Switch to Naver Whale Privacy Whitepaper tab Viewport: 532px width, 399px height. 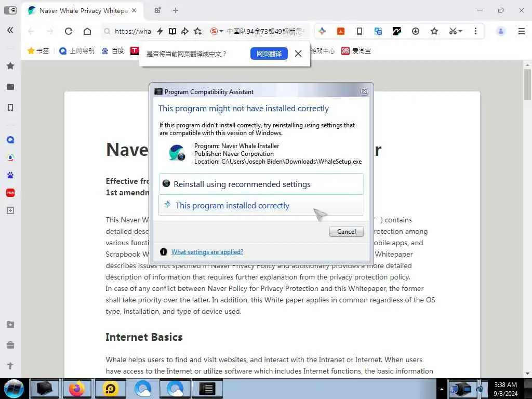click(83, 10)
